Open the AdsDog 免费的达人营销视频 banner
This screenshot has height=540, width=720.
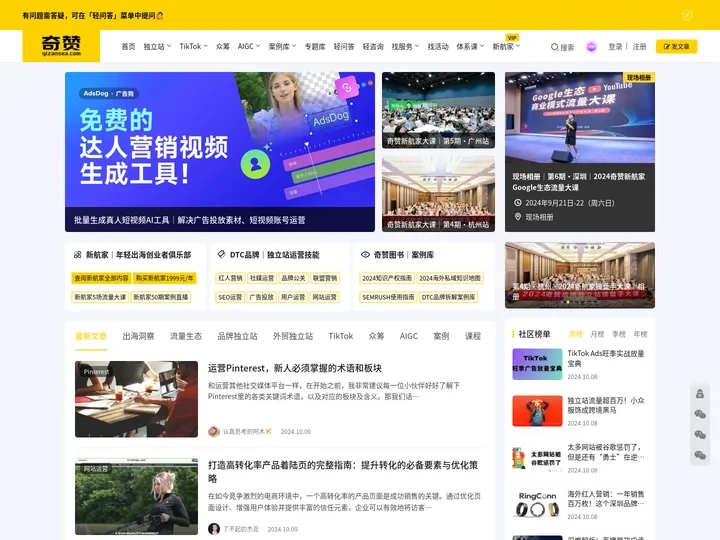coord(220,152)
